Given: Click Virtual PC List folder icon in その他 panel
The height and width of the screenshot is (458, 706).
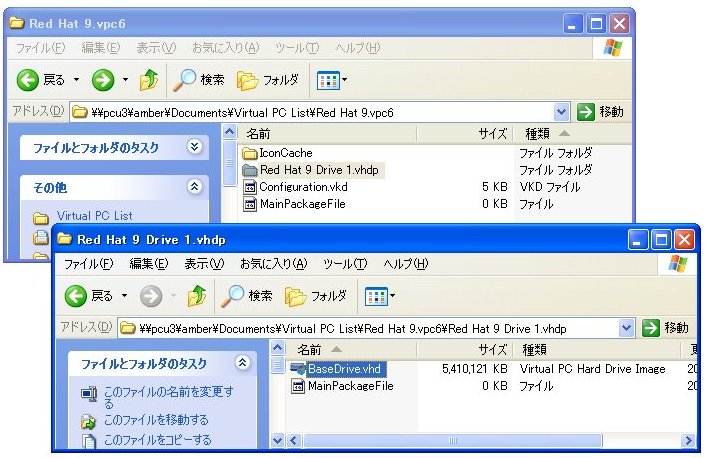Looking at the screenshot, I should click(41, 218).
